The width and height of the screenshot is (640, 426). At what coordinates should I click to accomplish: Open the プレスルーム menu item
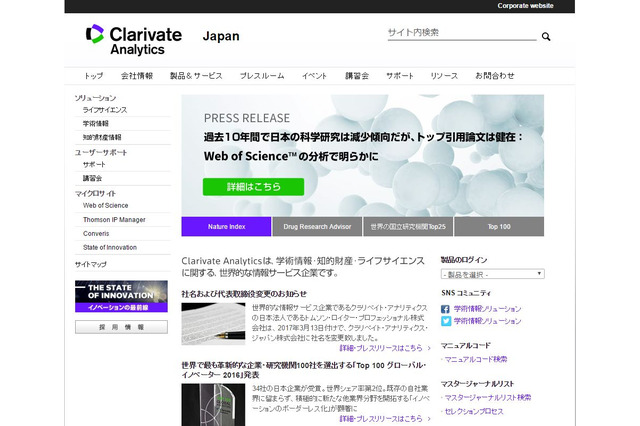coord(262,76)
